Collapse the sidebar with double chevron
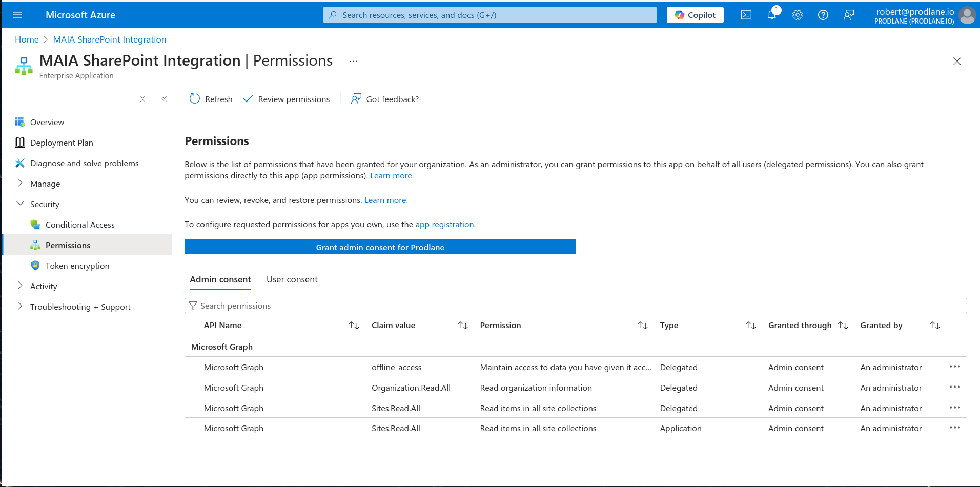 164,99
